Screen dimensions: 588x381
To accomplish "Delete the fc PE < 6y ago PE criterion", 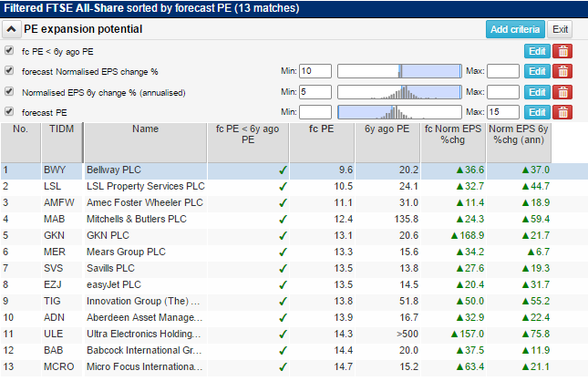I will coord(562,51).
